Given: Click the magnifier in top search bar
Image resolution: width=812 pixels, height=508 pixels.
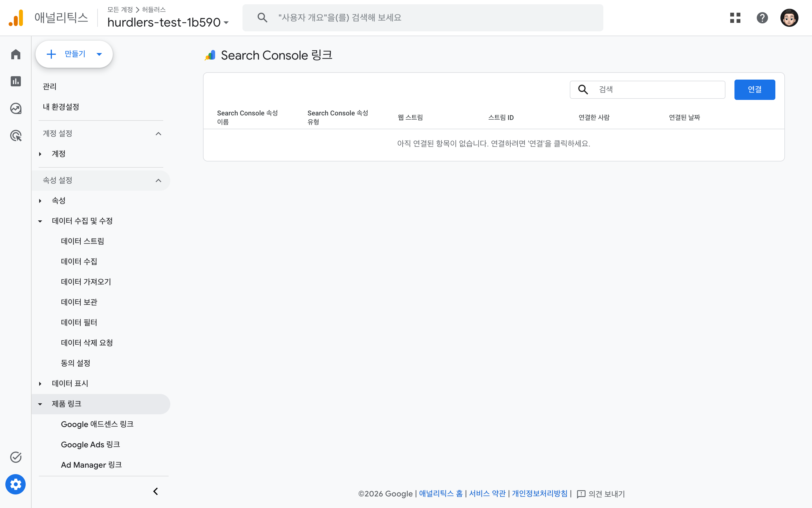Looking at the screenshot, I should pos(262,17).
